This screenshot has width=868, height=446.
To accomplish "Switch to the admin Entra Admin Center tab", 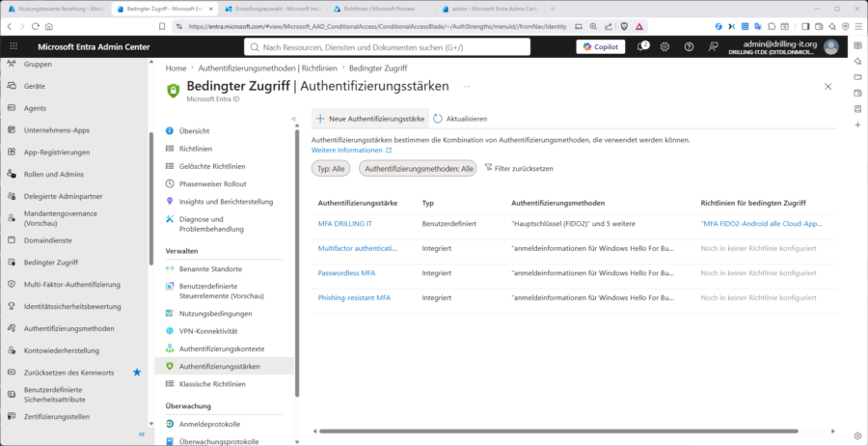I will (489, 9).
